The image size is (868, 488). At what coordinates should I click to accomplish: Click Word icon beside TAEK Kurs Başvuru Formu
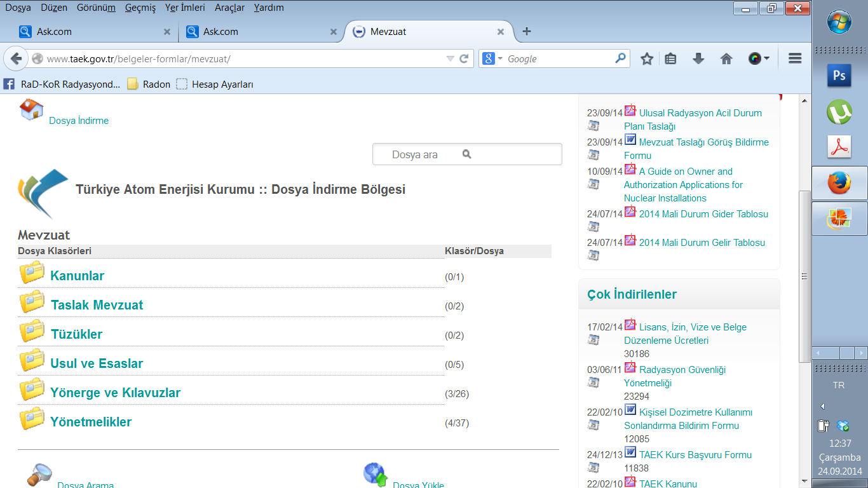(630, 452)
